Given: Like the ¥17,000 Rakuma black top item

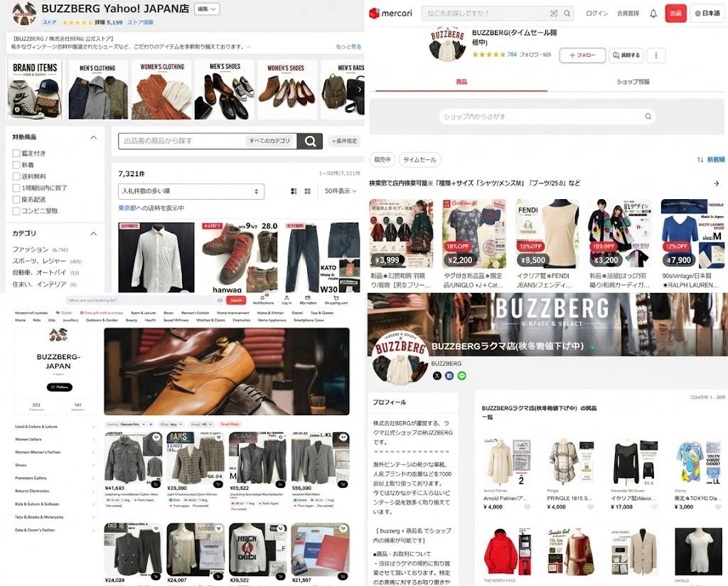Looking at the screenshot, I should click(x=654, y=507).
